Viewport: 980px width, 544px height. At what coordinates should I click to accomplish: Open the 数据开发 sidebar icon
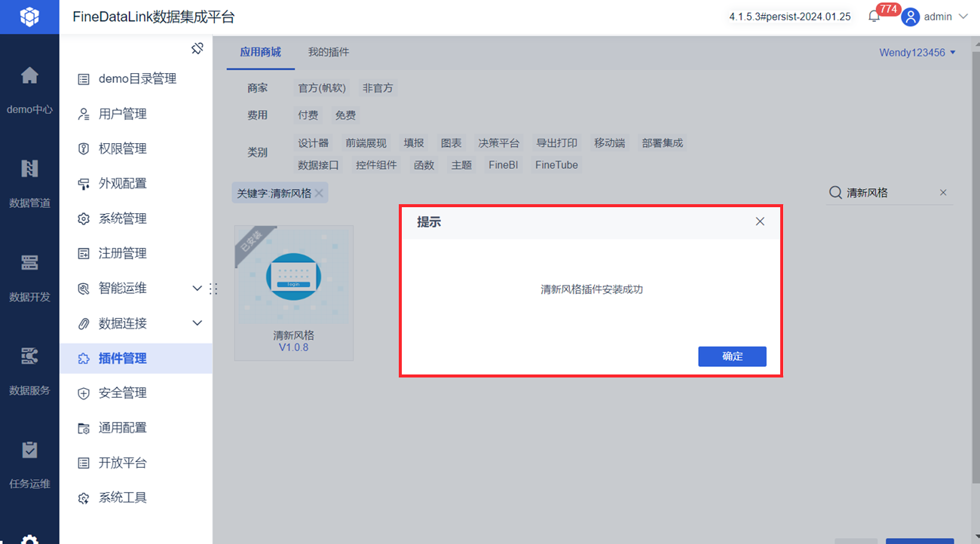click(x=29, y=262)
